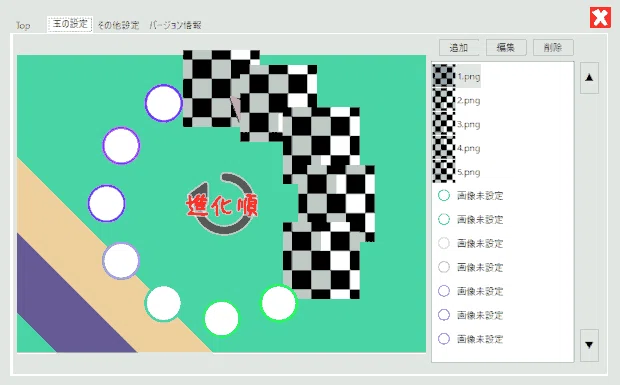This screenshot has width=620, height=385.
Task: Click the 追加 button
Action: click(x=459, y=48)
